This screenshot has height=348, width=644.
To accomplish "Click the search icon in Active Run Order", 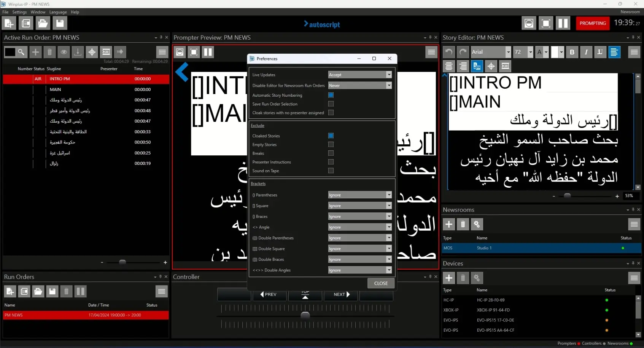I will 21,52.
